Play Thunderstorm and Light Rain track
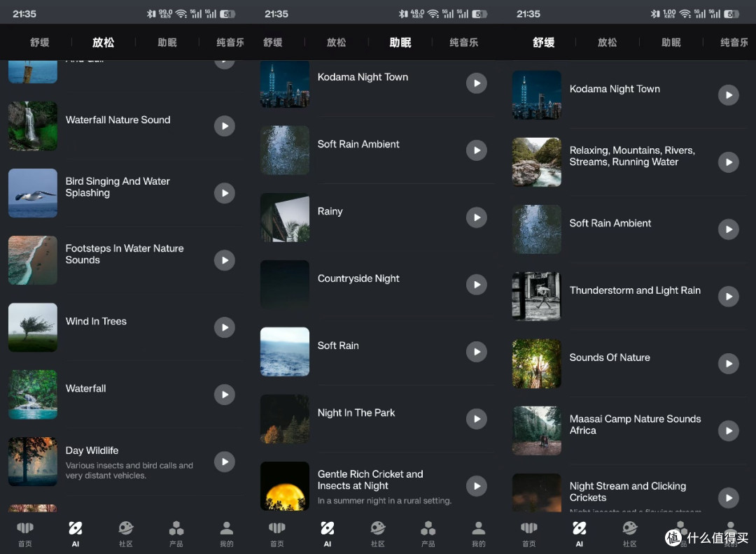This screenshot has width=756, height=554. 729,297
